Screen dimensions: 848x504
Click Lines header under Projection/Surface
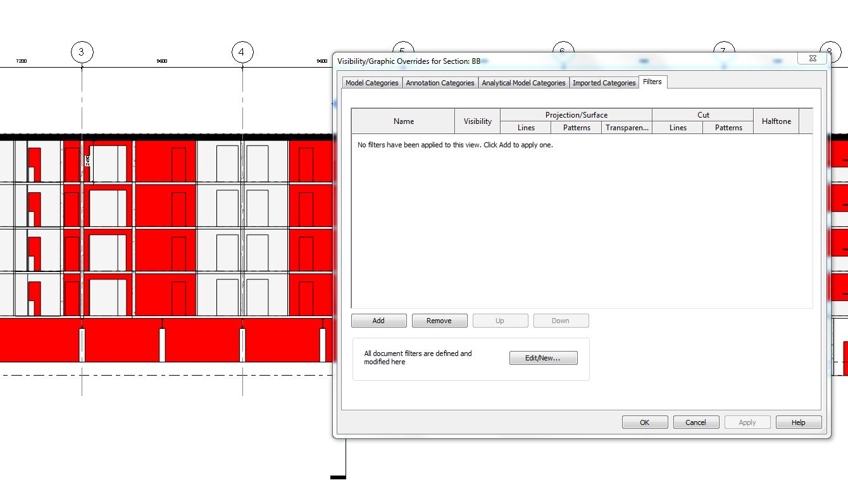coord(526,128)
